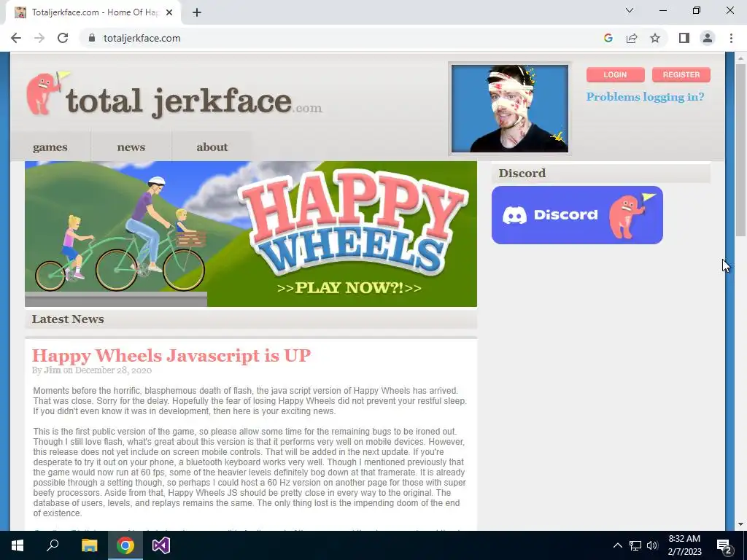The height and width of the screenshot is (560, 747).
Task: Open File Explorer from the taskbar
Action: coord(89,545)
